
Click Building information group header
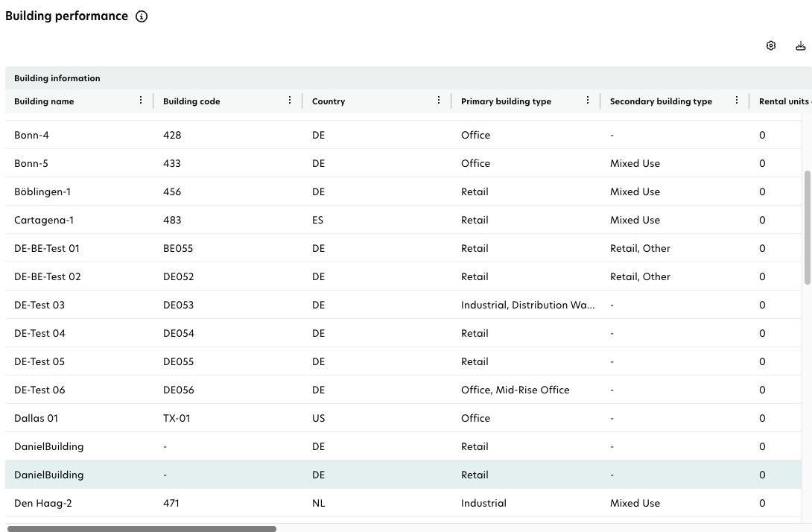tap(57, 78)
